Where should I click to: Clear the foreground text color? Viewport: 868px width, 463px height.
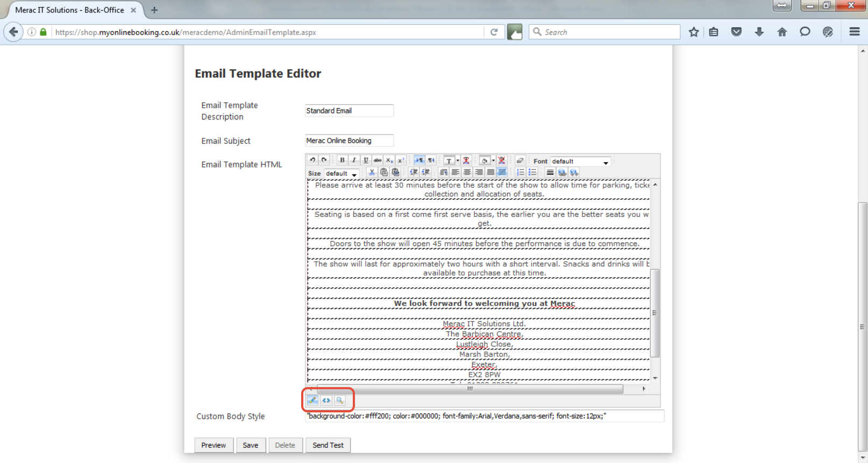tap(466, 160)
